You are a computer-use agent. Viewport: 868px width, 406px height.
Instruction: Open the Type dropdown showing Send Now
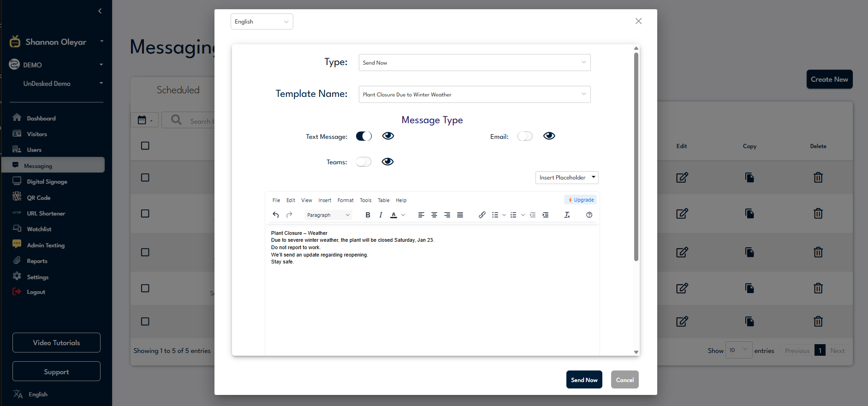click(474, 63)
